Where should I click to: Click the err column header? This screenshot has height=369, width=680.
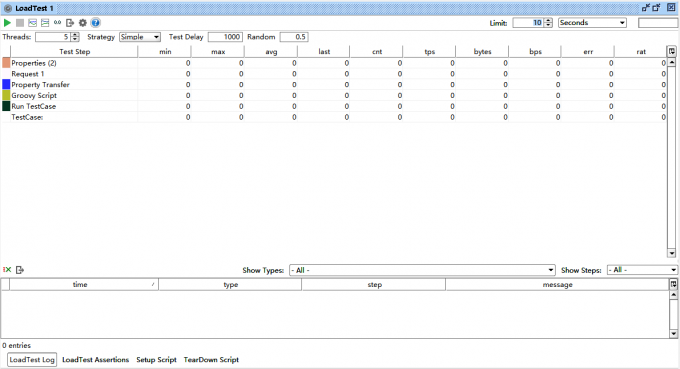(x=588, y=52)
